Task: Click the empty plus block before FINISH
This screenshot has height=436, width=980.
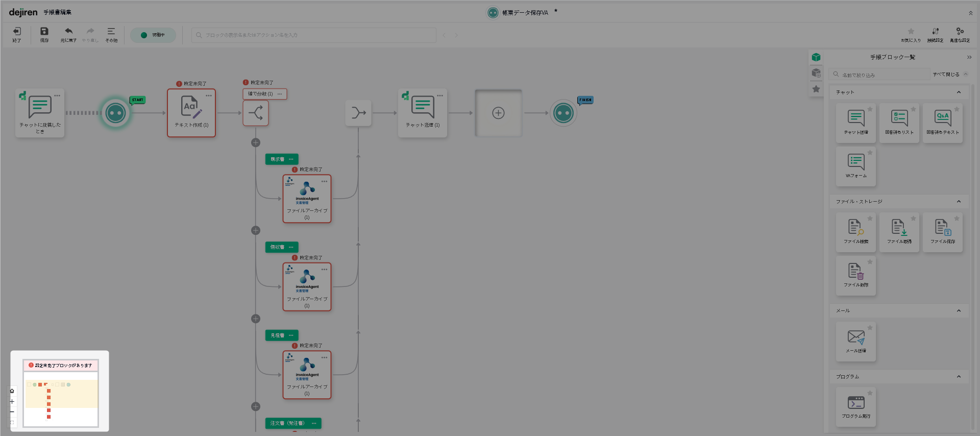Action: click(x=498, y=113)
